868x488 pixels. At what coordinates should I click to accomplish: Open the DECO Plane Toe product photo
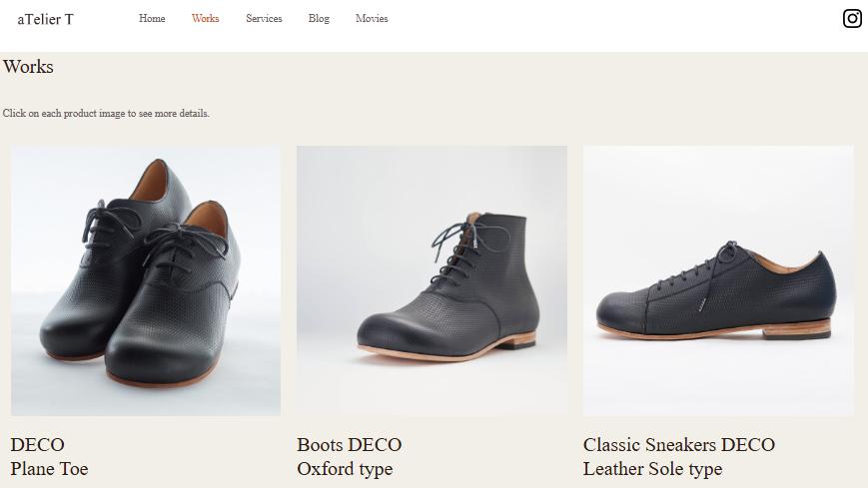point(146,280)
